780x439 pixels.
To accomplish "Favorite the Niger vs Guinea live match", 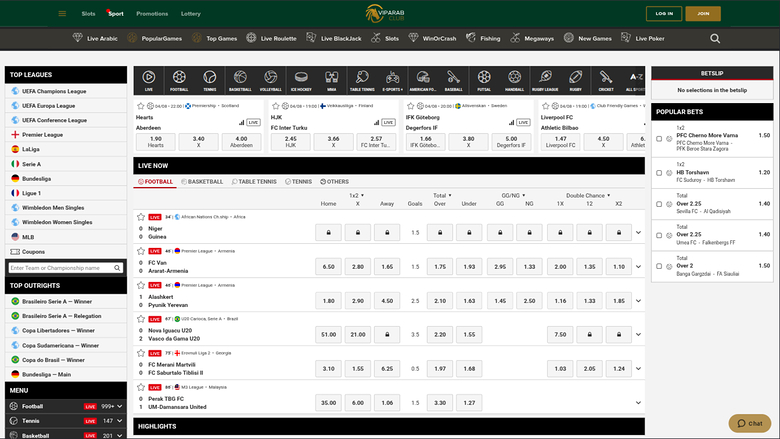I will tap(141, 217).
